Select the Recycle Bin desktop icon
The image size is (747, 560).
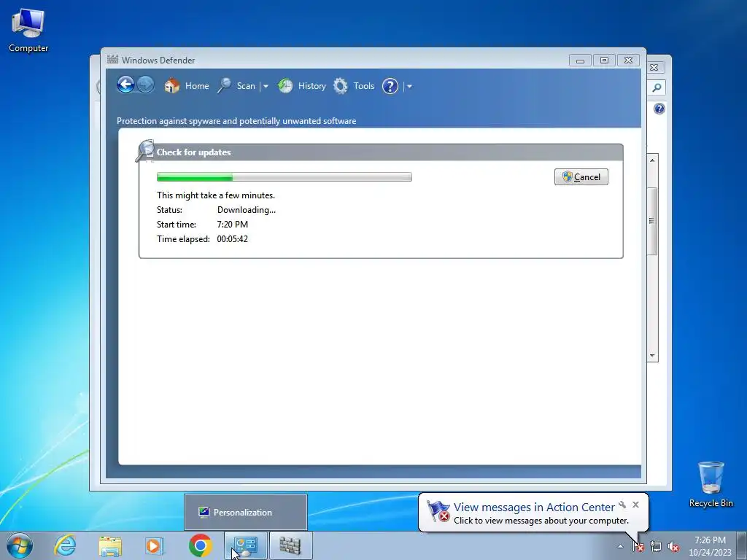[711, 484]
